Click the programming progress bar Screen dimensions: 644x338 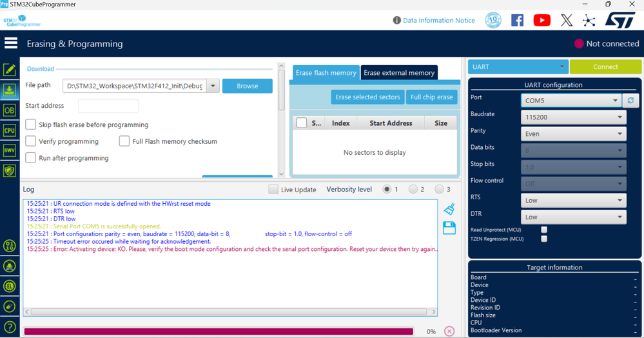click(x=219, y=332)
